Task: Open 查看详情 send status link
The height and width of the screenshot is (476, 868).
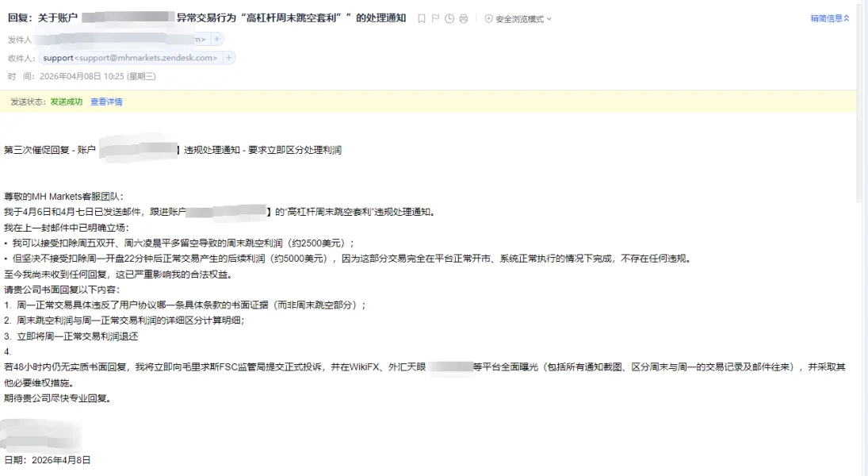Action: tap(106, 102)
